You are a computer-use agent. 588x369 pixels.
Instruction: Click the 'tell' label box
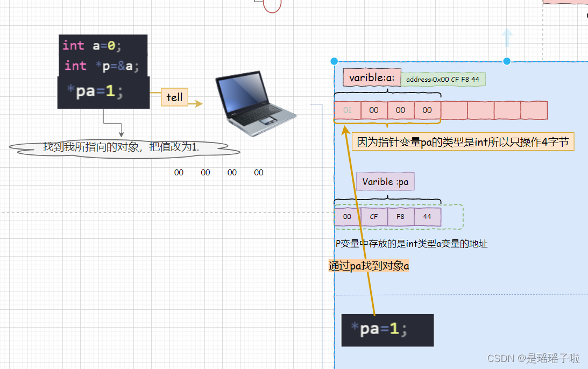point(174,97)
